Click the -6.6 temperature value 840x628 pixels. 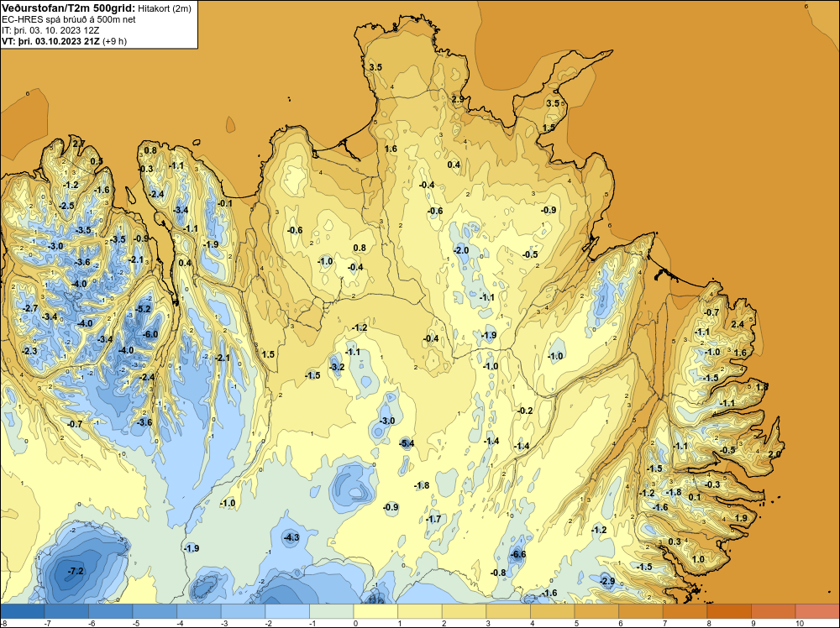tap(518, 555)
